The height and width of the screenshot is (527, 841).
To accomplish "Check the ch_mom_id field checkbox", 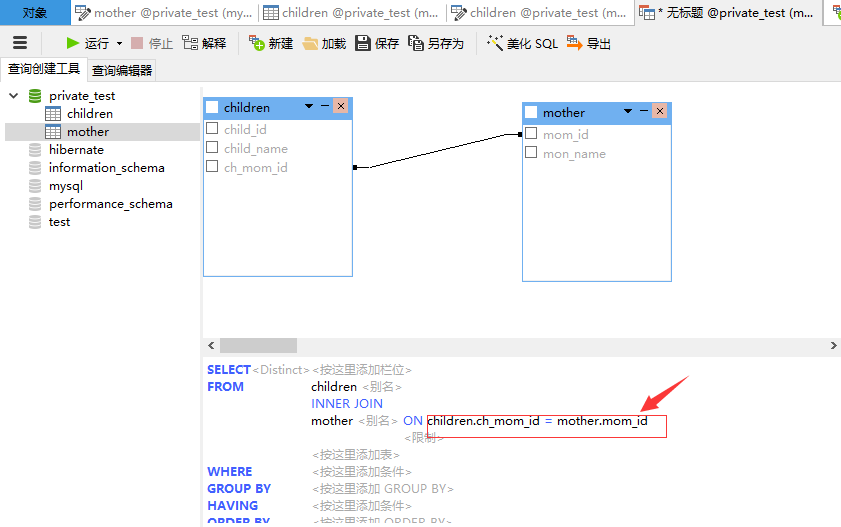I will [212, 167].
